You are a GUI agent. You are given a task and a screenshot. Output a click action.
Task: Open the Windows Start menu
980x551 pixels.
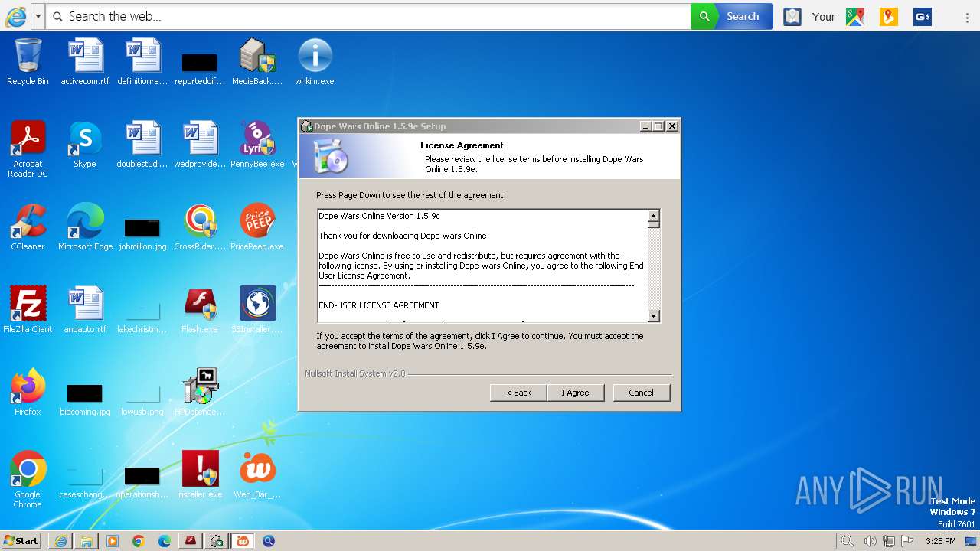(x=21, y=540)
